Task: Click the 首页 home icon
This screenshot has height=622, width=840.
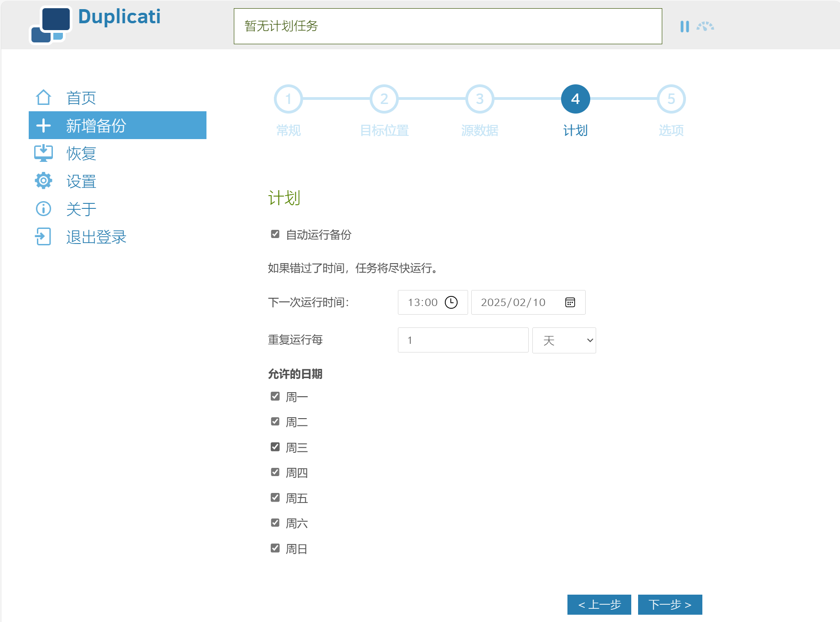Action: click(43, 97)
